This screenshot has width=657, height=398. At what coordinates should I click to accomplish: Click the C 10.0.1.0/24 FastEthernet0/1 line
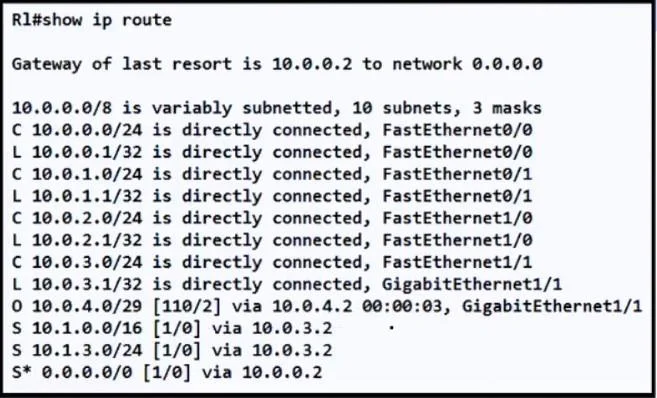click(x=272, y=174)
